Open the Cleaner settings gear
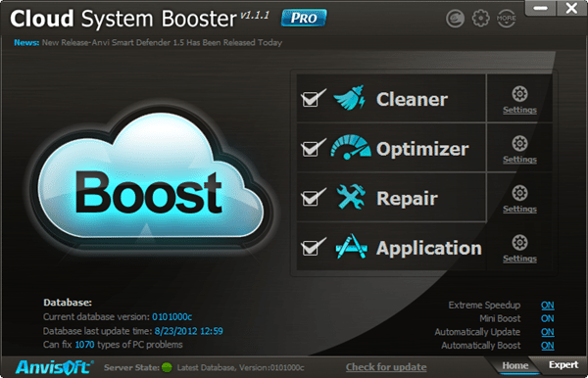The image size is (588, 378). (x=519, y=94)
